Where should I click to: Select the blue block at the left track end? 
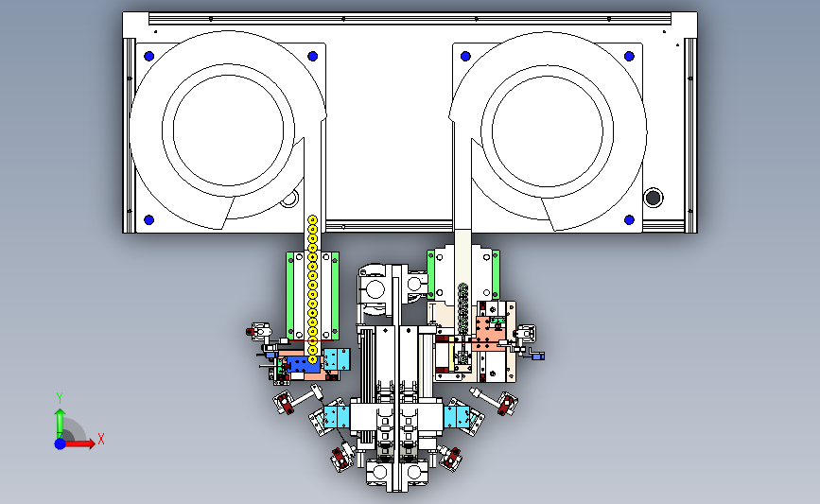coord(304,364)
